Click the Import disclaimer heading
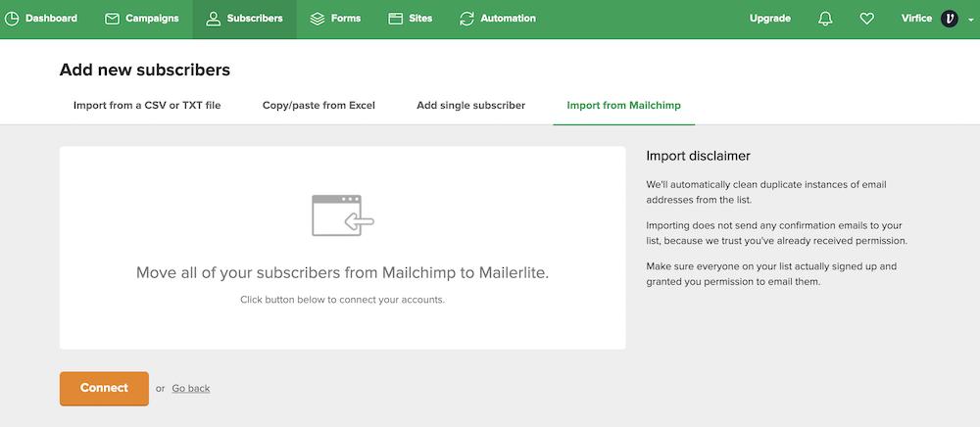The image size is (980, 427). (698, 156)
